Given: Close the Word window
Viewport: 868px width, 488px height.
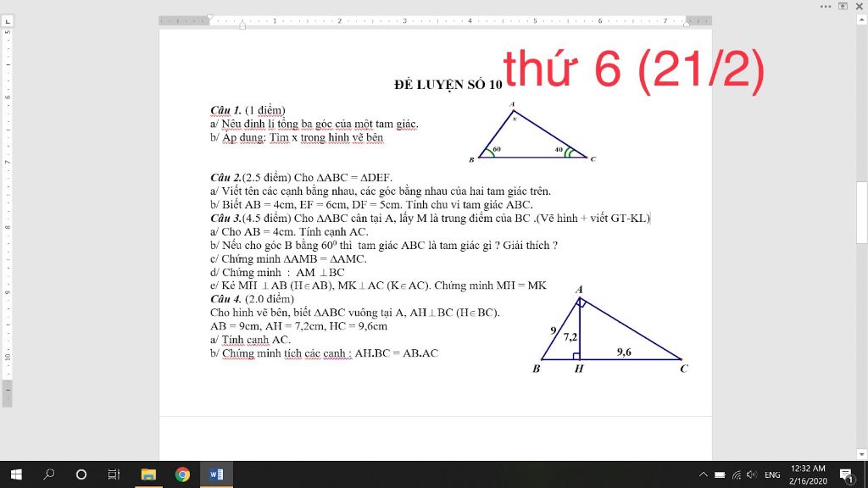Looking at the screenshot, I should pos(860,6).
